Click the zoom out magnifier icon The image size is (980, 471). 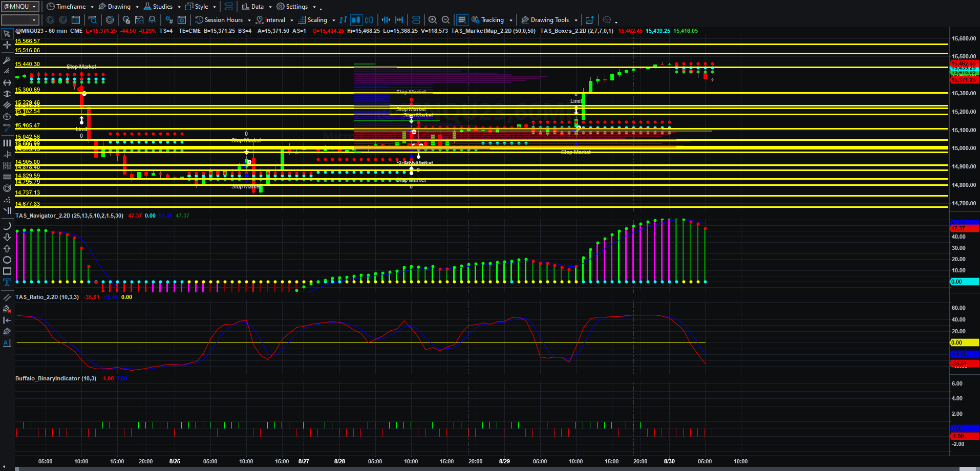445,20
